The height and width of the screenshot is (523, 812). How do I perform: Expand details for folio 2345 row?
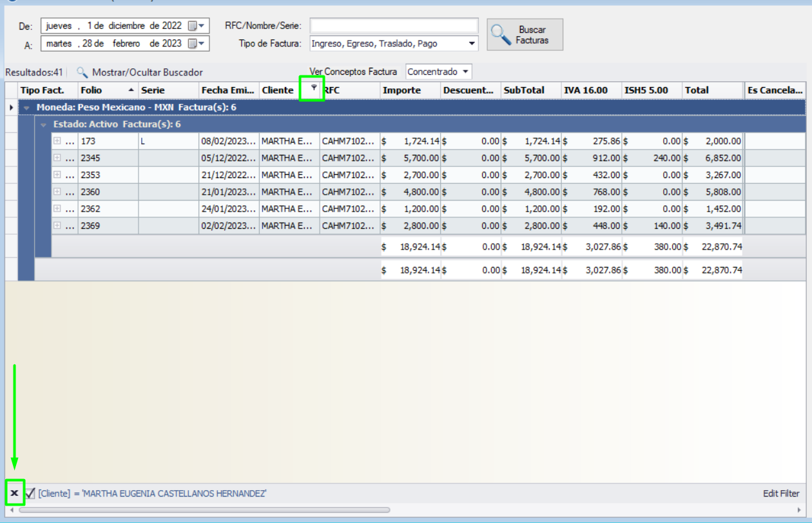point(57,158)
